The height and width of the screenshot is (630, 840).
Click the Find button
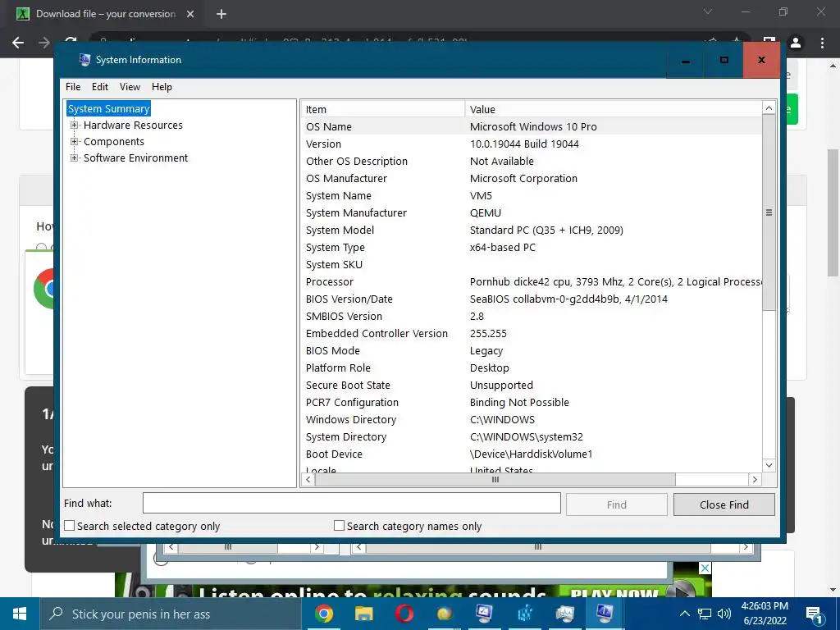(x=617, y=504)
